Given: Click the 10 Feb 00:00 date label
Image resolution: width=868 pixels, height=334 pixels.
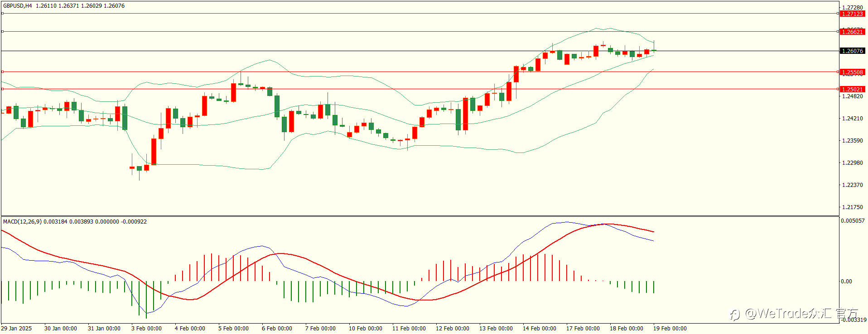Looking at the screenshot, I should (365, 329).
